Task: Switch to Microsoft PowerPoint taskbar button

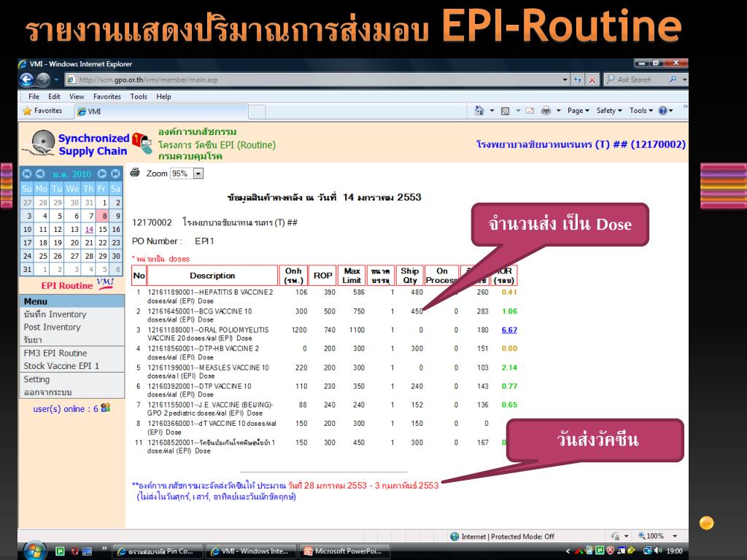Action: point(344,551)
